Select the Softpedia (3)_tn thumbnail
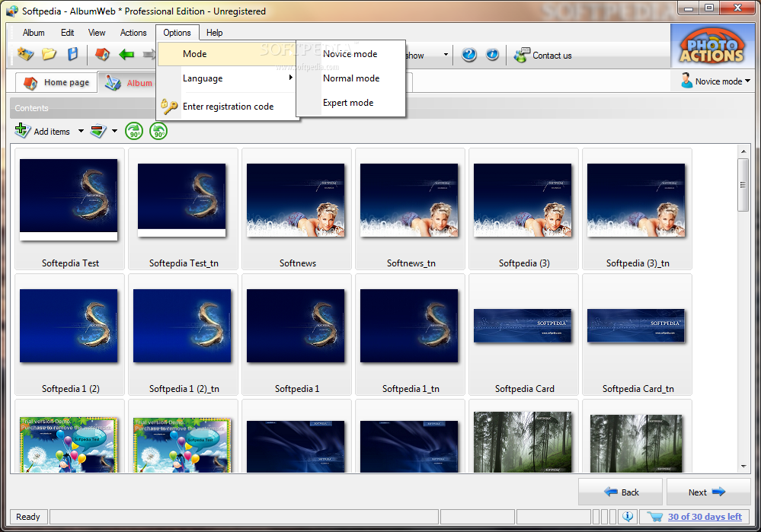The height and width of the screenshot is (532, 761). coord(638,209)
